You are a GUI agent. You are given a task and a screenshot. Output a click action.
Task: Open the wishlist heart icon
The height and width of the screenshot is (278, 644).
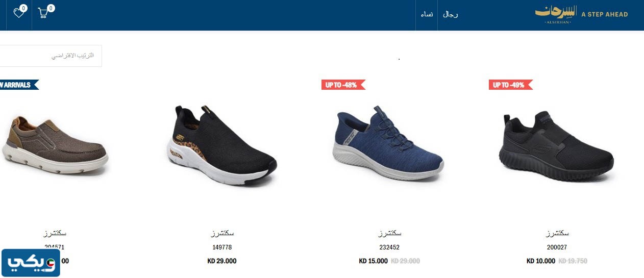click(x=19, y=13)
